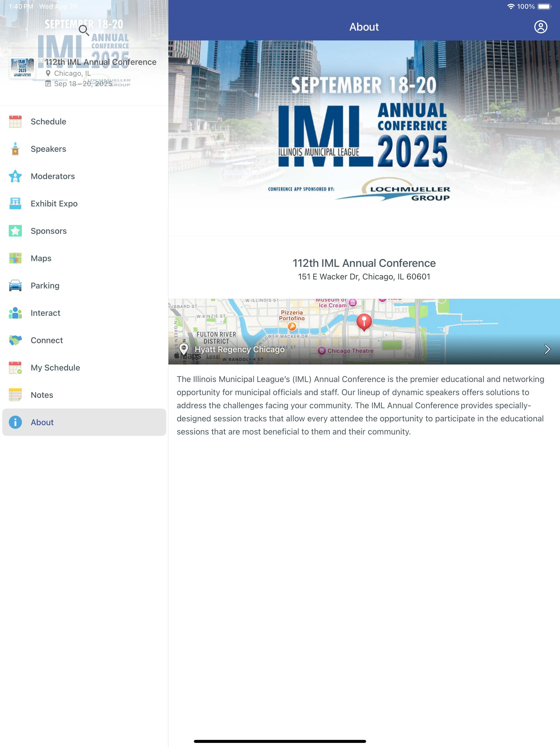
Task: Tap Chicago, IL location text
Action: point(72,73)
